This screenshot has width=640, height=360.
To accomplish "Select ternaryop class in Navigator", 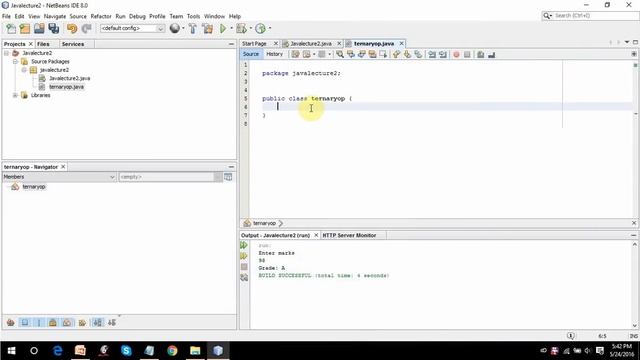I will [x=34, y=187].
